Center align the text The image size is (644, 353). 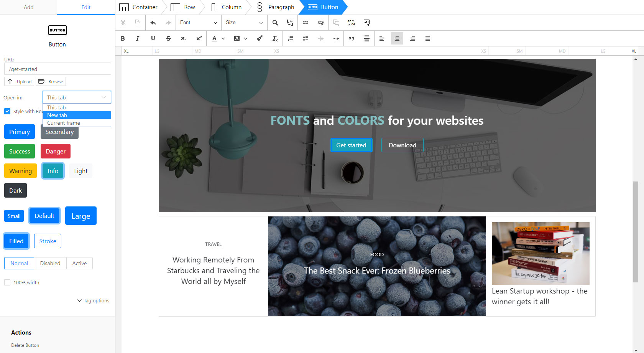pyautogui.click(x=397, y=38)
